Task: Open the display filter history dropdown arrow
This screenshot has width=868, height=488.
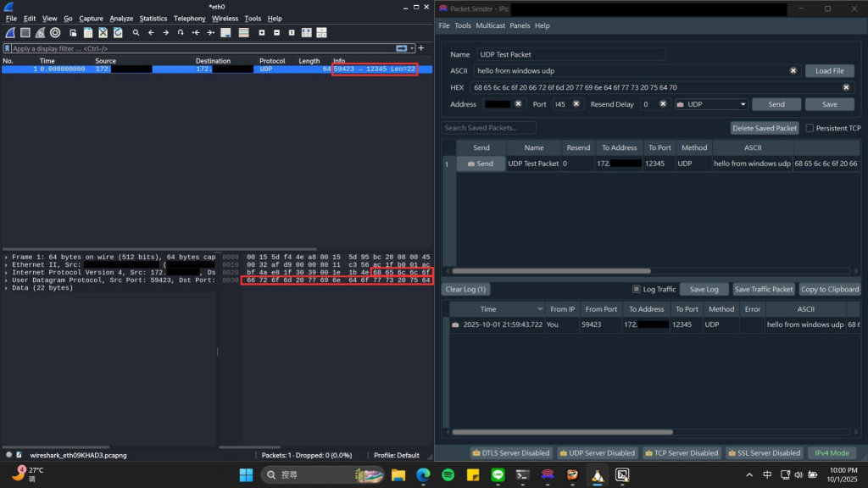Action: point(413,48)
